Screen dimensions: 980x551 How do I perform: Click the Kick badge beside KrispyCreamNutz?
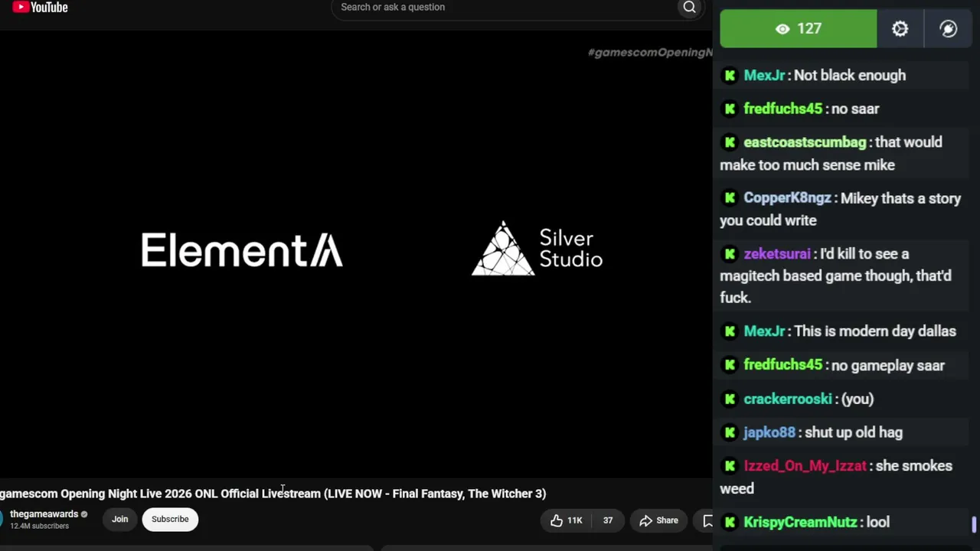point(730,522)
